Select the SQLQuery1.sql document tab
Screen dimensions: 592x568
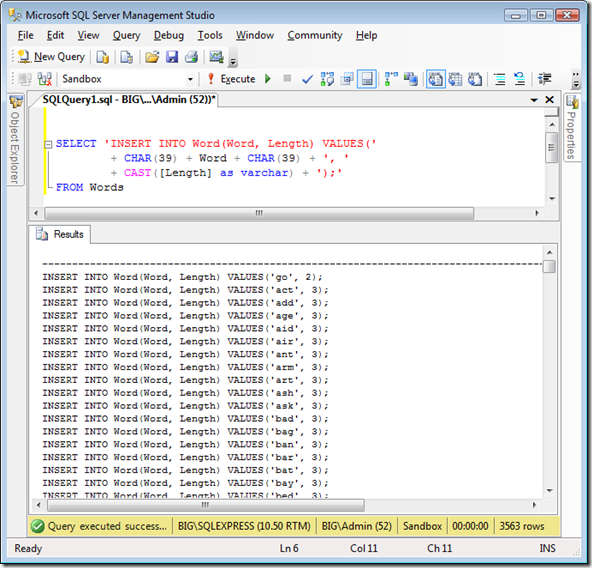pos(128,99)
